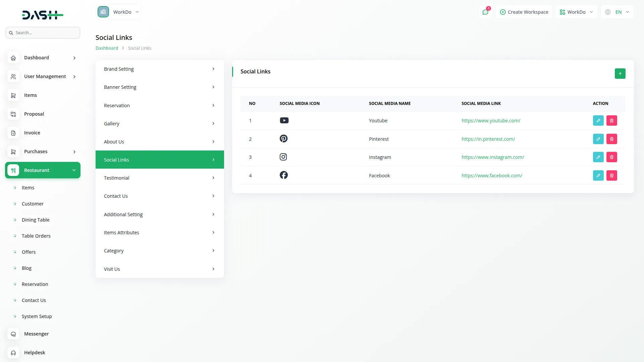
Task: Delete the Facebook social link entry
Action: click(612, 175)
